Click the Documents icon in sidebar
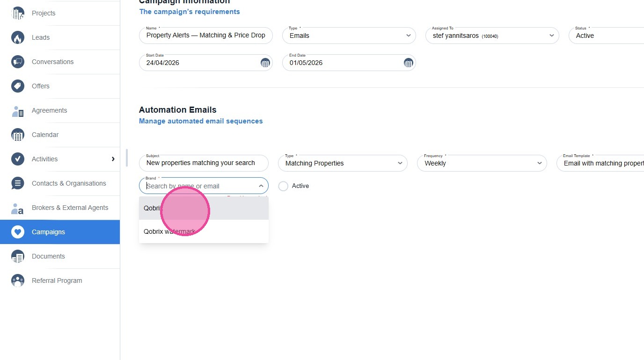 pyautogui.click(x=18, y=256)
